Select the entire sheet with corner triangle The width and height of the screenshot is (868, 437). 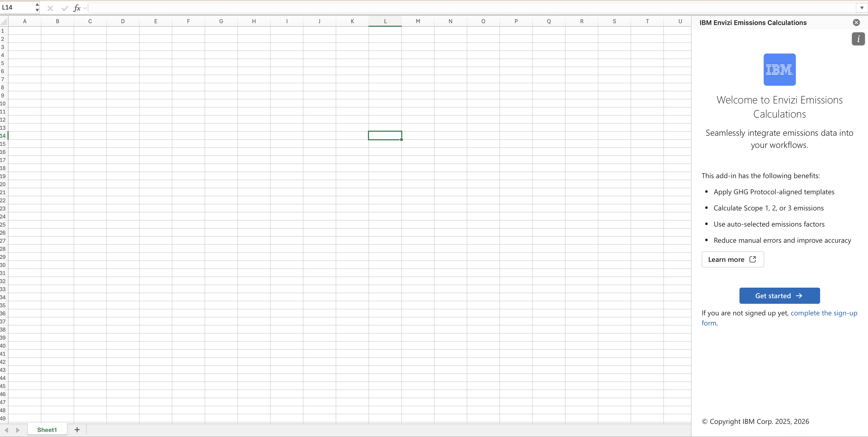coord(4,22)
